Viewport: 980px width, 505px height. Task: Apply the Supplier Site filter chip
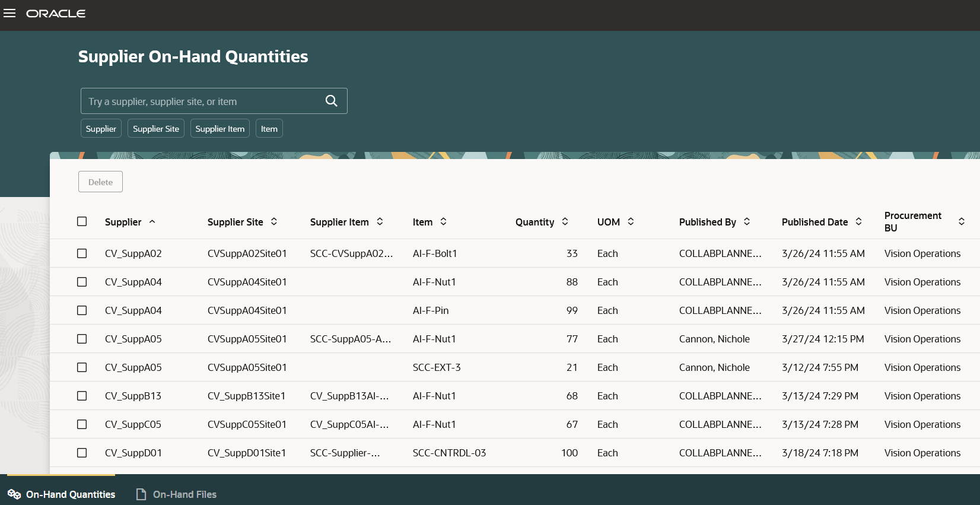[156, 128]
